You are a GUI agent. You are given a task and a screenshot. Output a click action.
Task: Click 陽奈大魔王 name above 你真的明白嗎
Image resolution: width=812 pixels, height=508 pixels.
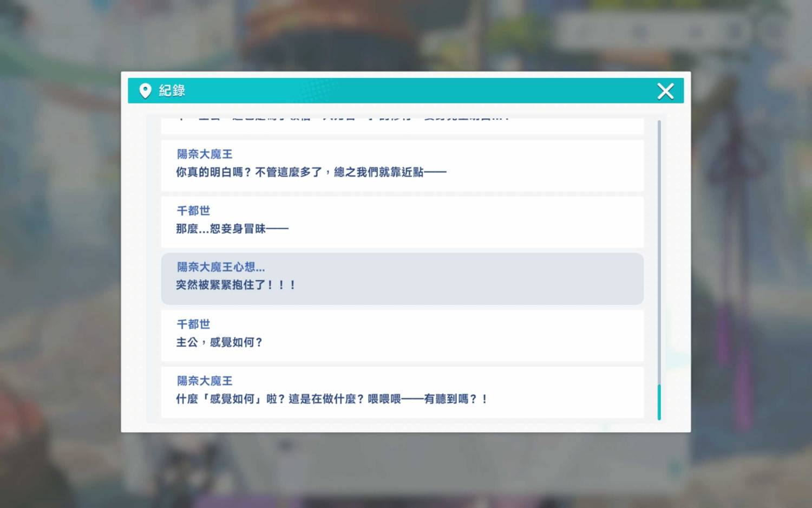coord(205,154)
